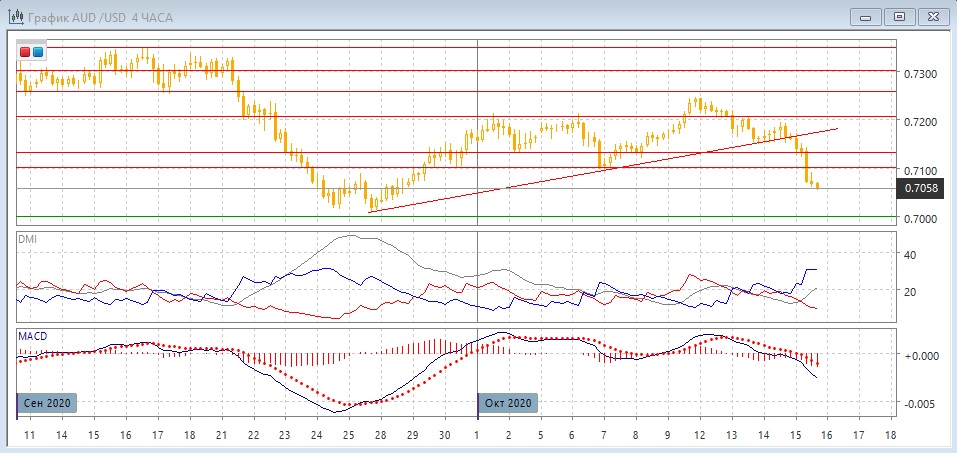The image size is (957, 453).
Task: Click the green horizontal support line
Action: (450, 216)
